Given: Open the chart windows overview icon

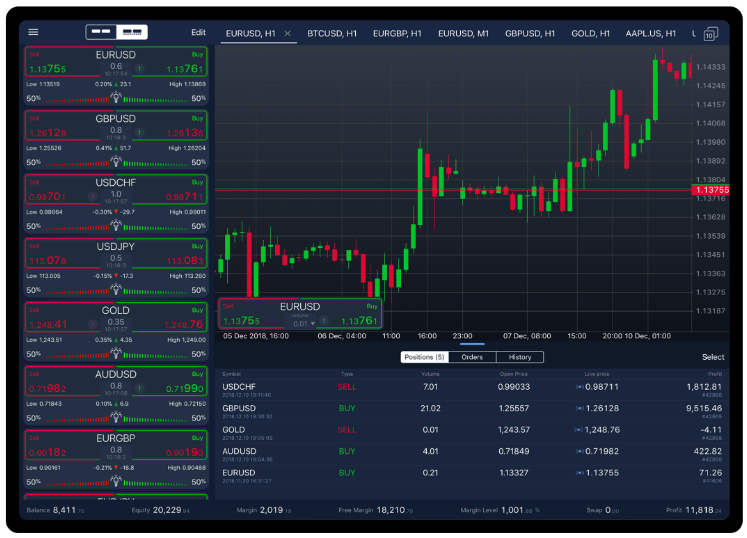Looking at the screenshot, I should pos(710,34).
